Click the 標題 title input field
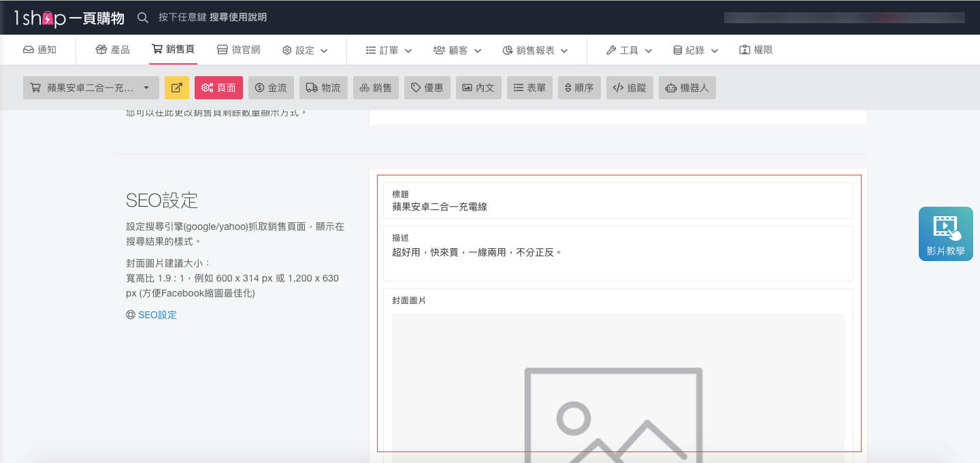The height and width of the screenshot is (463, 980). pyautogui.click(x=618, y=201)
